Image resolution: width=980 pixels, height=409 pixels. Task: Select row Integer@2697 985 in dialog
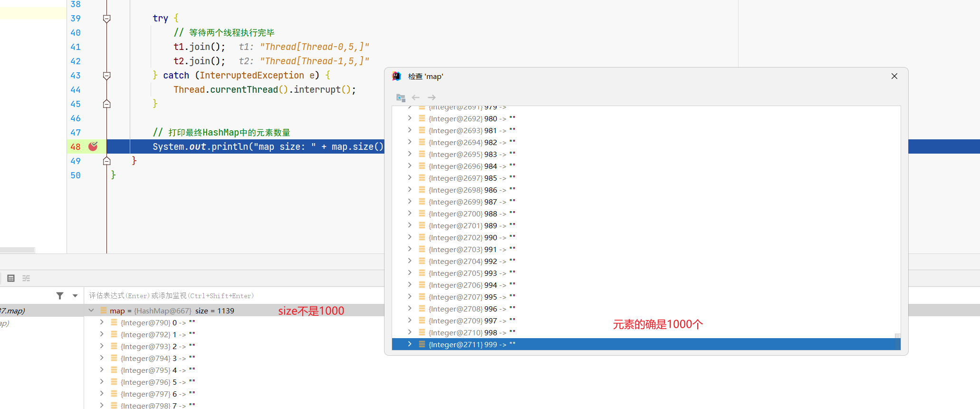(644, 178)
